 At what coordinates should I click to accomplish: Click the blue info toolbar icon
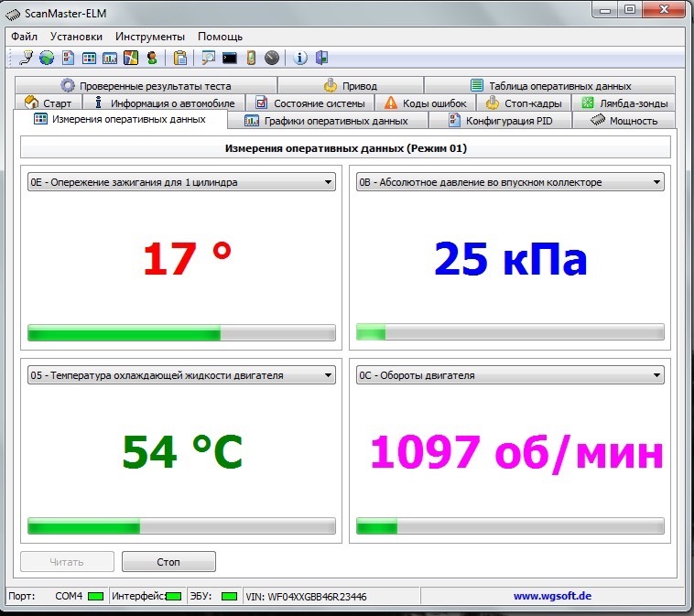(x=300, y=58)
